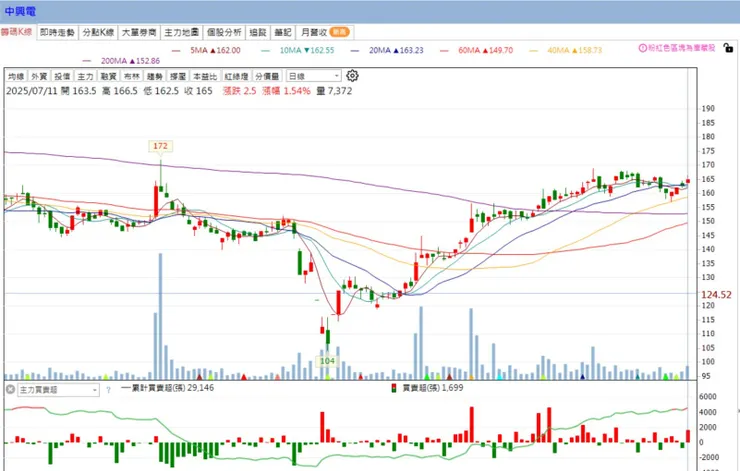This screenshot has height=471, width=740.
Task: Click the 190 price axis label
Action: (708, 109)
